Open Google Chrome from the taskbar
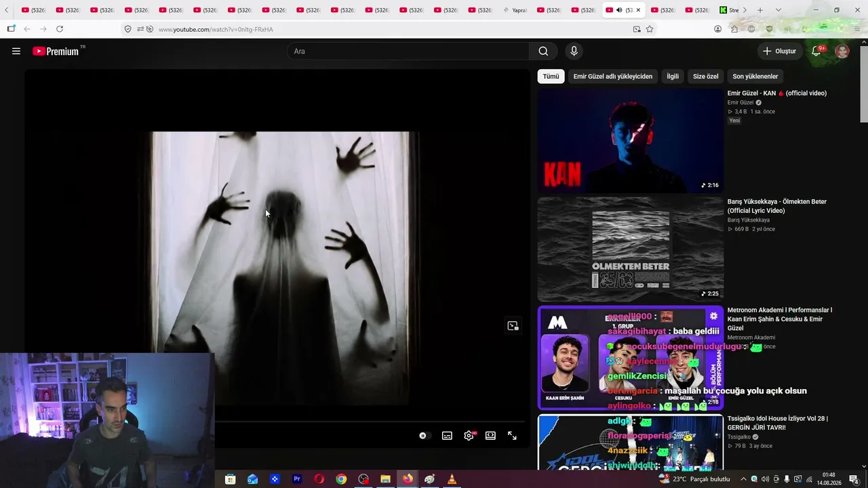Viewport: 868px width, 488px height. point(341,479)
